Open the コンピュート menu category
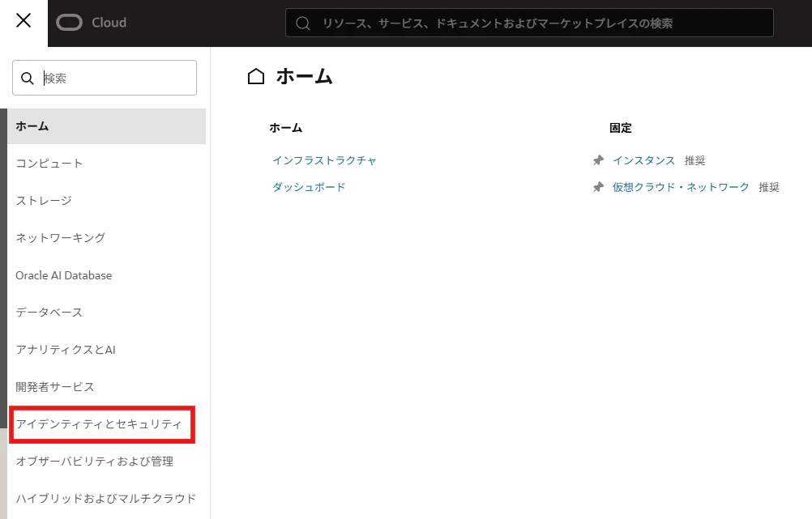Screen dimensions: 812x519 49,164
